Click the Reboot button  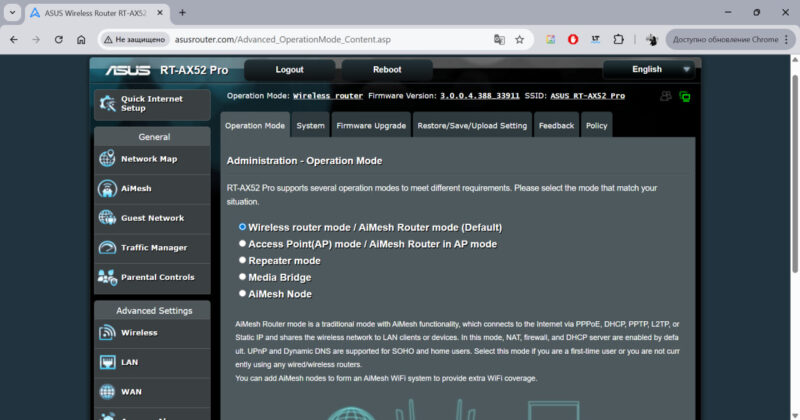point(387,69)
